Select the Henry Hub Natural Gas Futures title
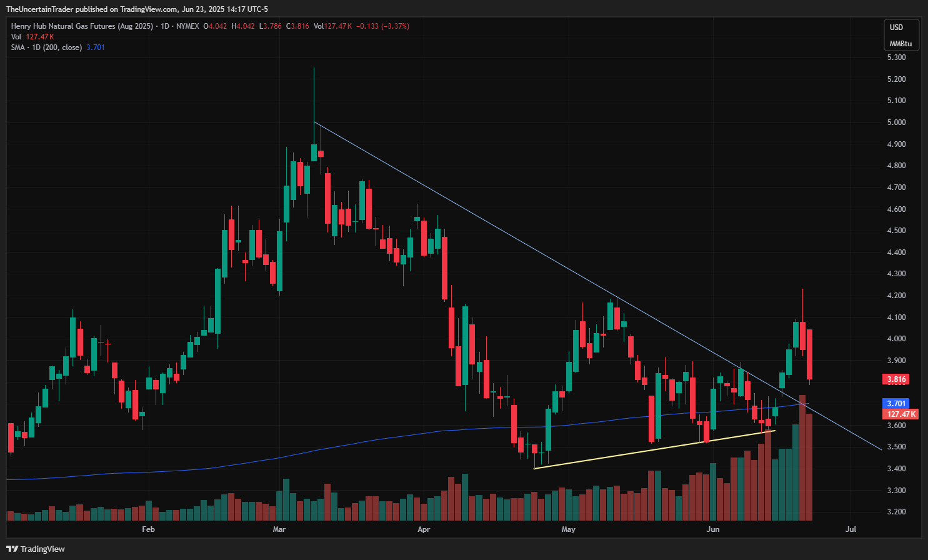 click(82, 26)
